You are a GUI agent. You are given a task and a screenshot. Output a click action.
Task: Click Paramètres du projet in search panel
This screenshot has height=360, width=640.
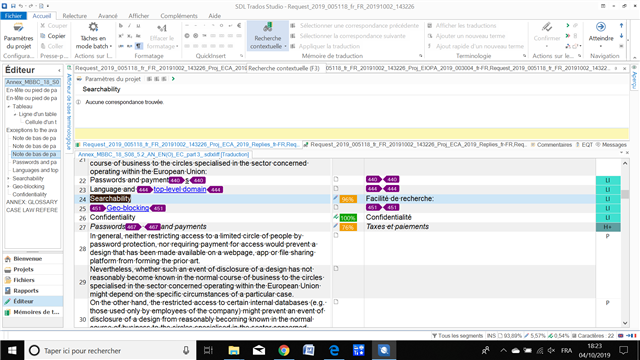click(109, 79)
